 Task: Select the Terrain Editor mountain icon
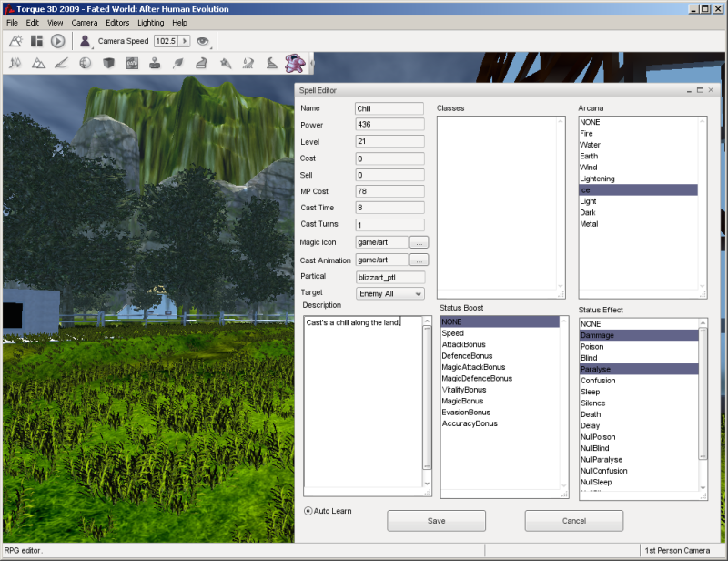pos(38,64)
